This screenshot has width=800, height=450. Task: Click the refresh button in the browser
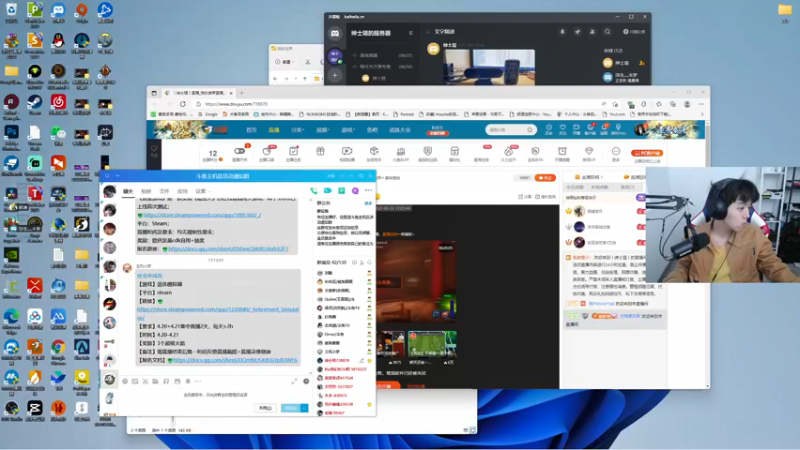(x=183, y=104)
